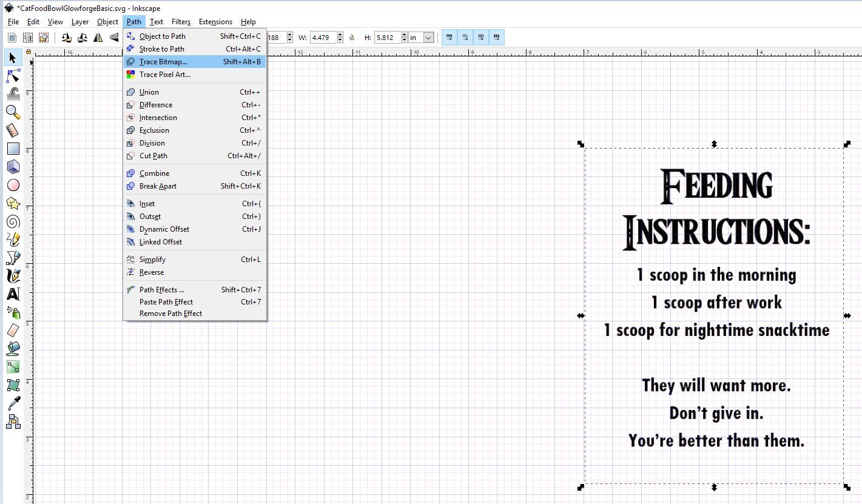Image resolution: width=862 pixels, height=504 pixels.
Task: Select the Node edit tool
Action: click(13, 76)
